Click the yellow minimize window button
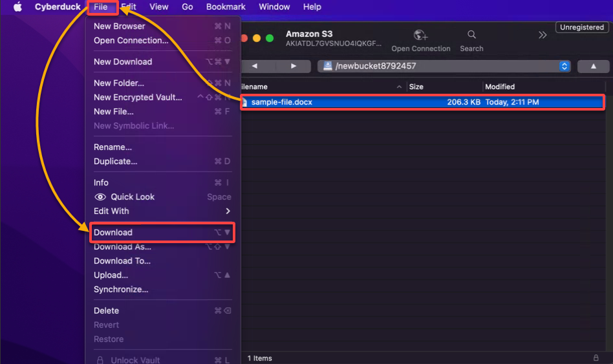Image resolution: width=613 pixels, height=364 pixels. 257,38
